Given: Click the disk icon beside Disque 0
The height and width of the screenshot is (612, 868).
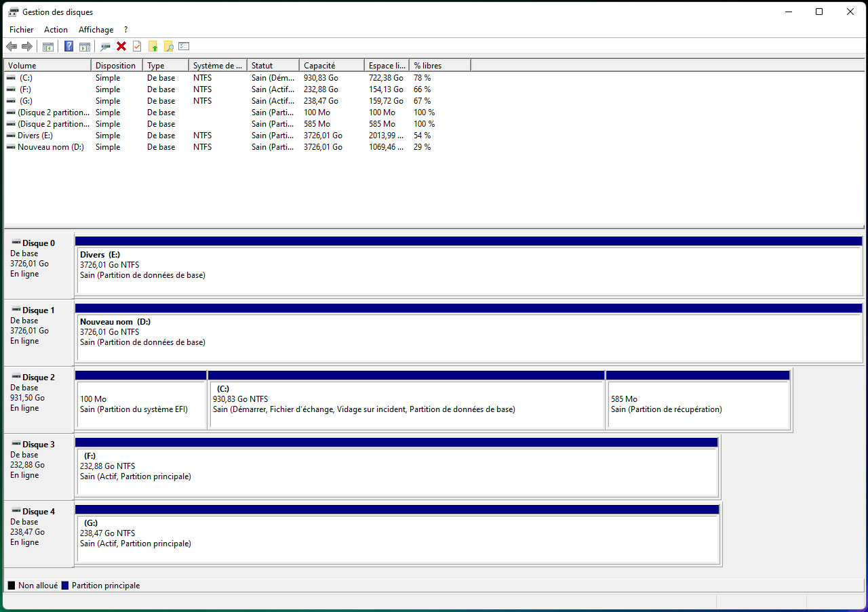Looking at the screenshot, I should click(x=16, y=243).
